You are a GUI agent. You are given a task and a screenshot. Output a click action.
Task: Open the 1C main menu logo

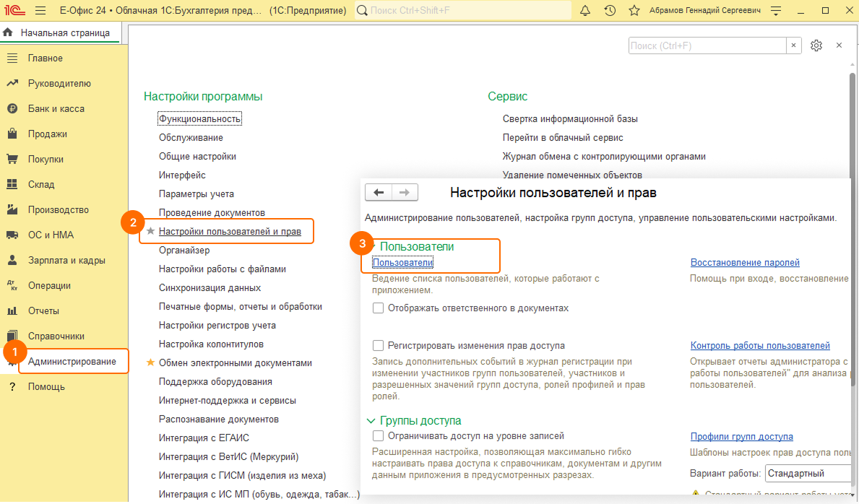tap(15, 10)
